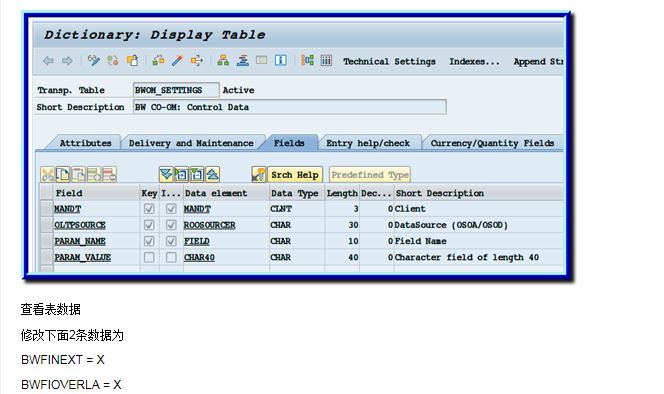The image size is (664, 394).
Task: Open the FIELD data element link
Action: (x=196, y=241)
